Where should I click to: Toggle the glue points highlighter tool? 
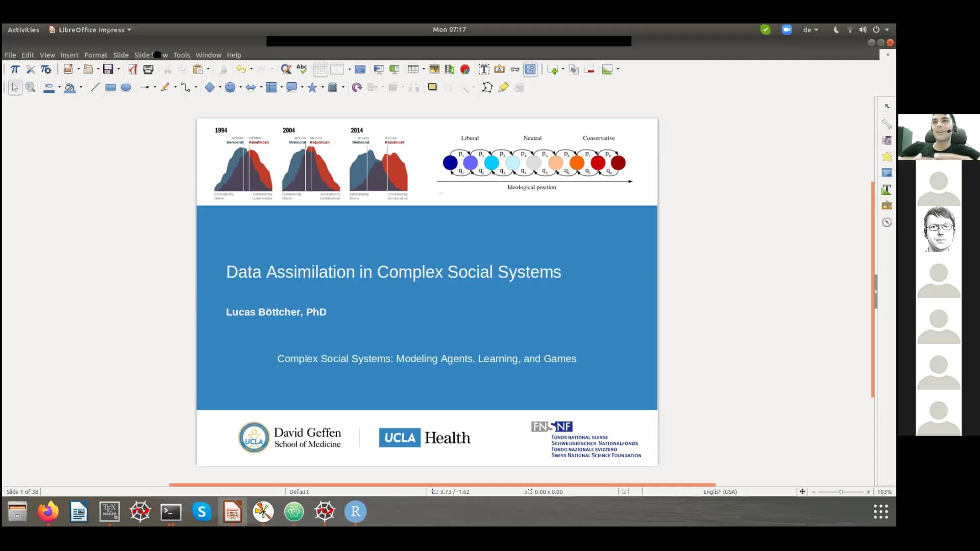pos(503,88)
